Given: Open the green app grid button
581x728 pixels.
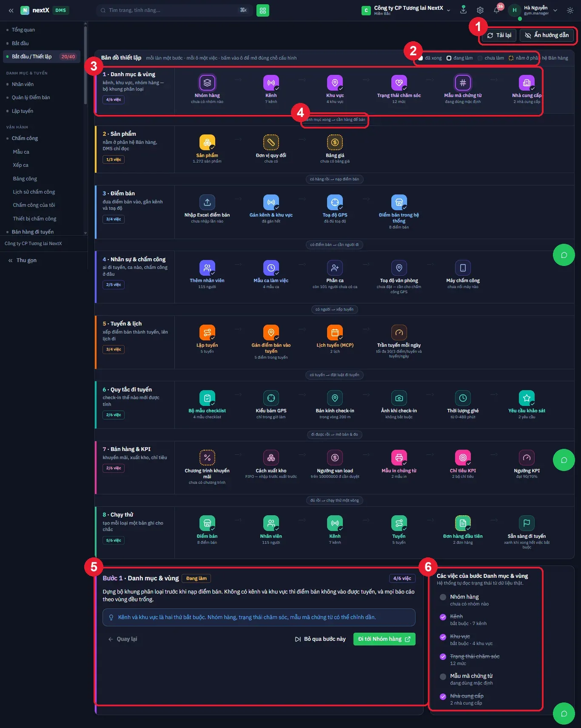Looking at the screenshot, I should pyautogui.click(x=263, y=10).
